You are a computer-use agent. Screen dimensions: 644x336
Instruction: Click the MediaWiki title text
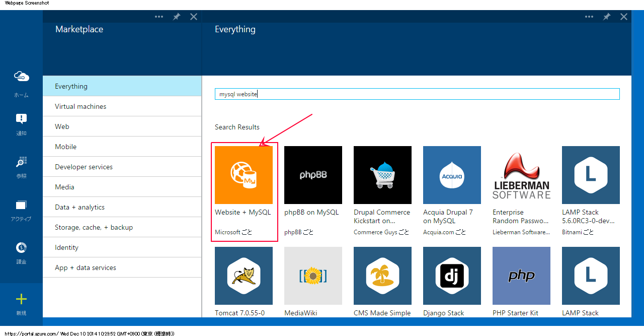point(301,313)
